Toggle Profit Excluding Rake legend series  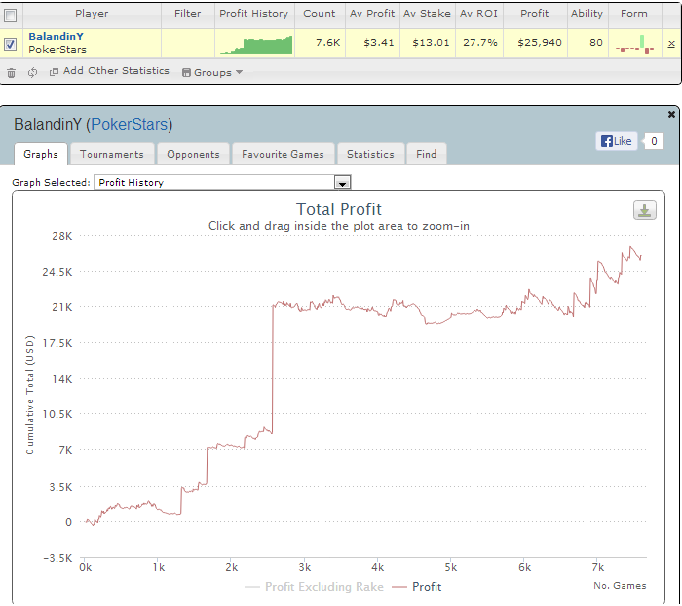[x=314, y=587]
